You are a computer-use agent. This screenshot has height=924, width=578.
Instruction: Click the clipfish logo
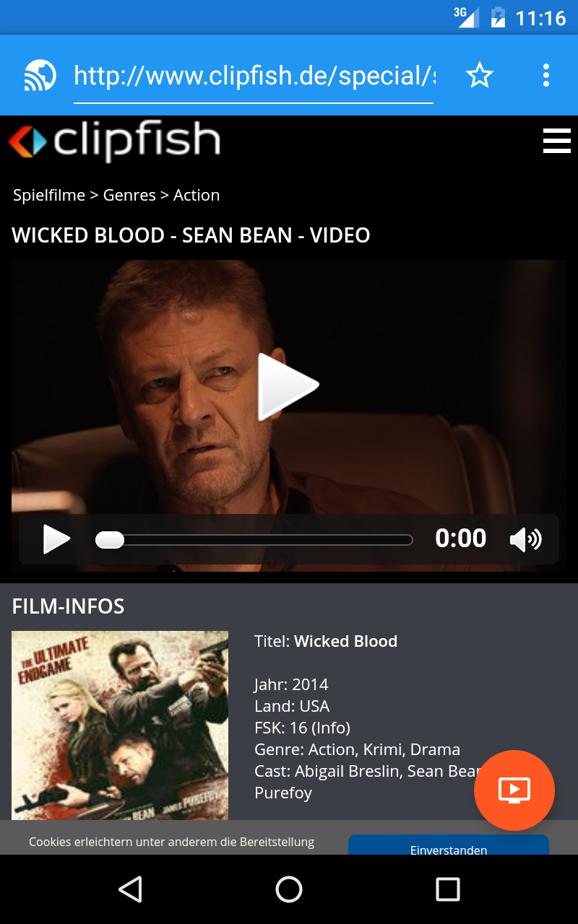click(x=114, y=141)
